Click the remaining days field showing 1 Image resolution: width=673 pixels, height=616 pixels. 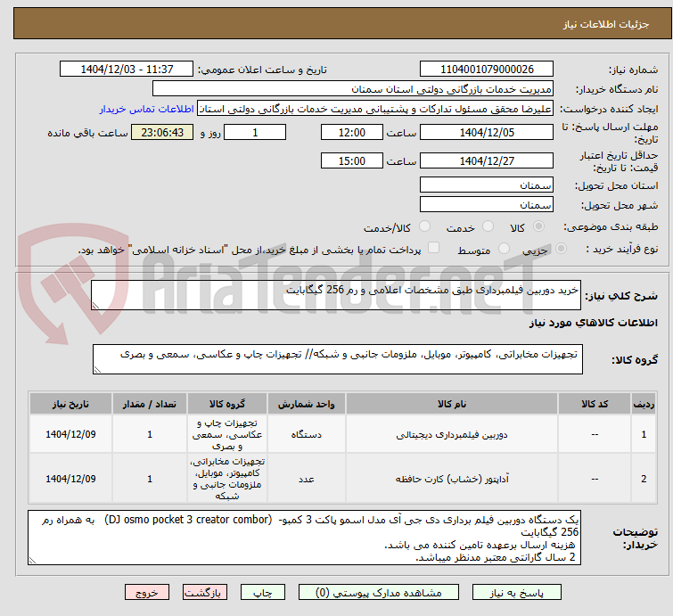click(255, 132)
